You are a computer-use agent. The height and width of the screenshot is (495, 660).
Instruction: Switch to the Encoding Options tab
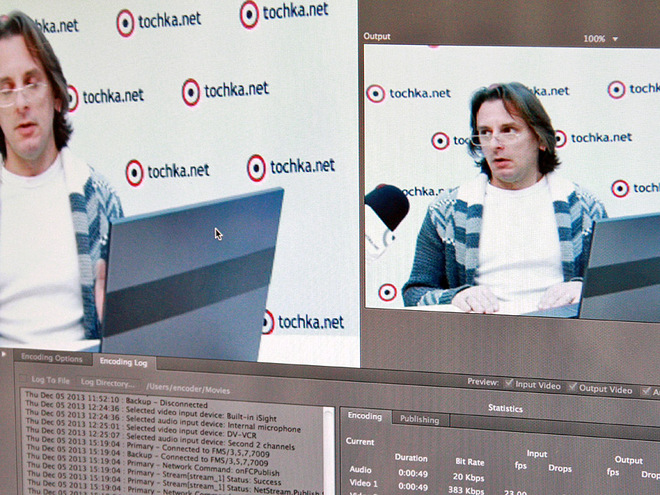[x=51, y=358]
